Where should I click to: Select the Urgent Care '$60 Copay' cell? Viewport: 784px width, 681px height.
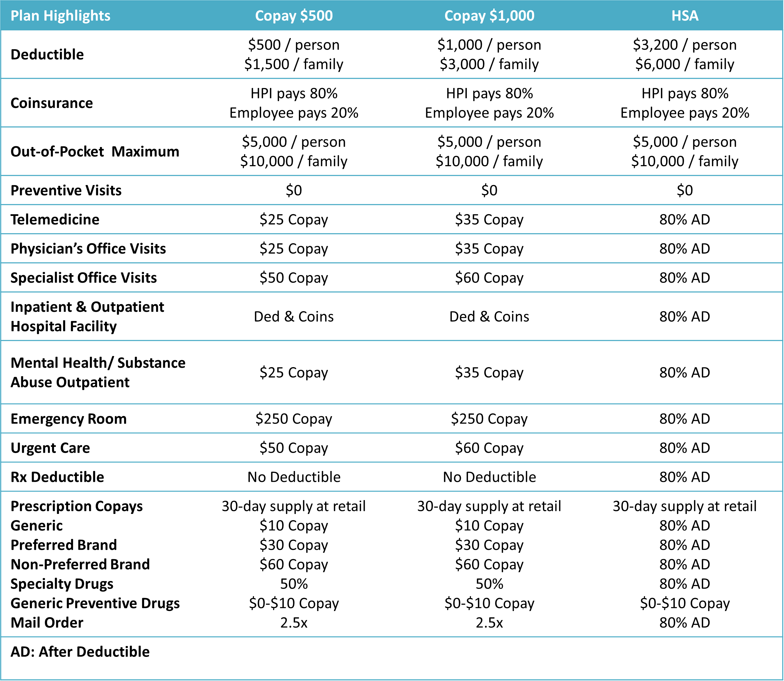[x=489, y=448]
